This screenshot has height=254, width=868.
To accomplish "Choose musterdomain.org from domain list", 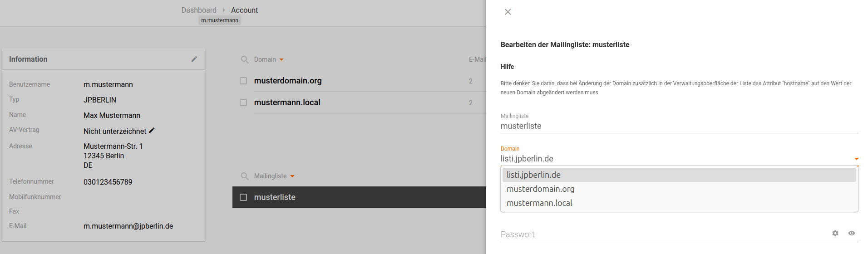I will coord(541,189).
